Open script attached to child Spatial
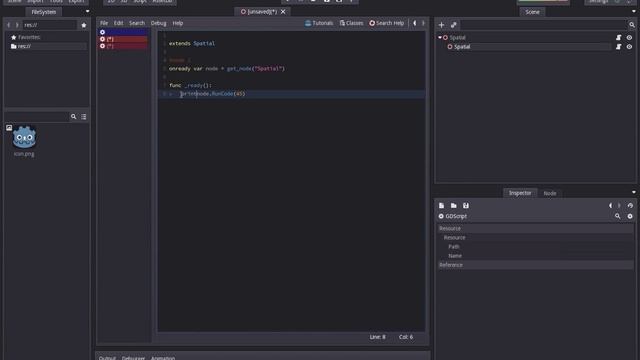 point(618,47)
